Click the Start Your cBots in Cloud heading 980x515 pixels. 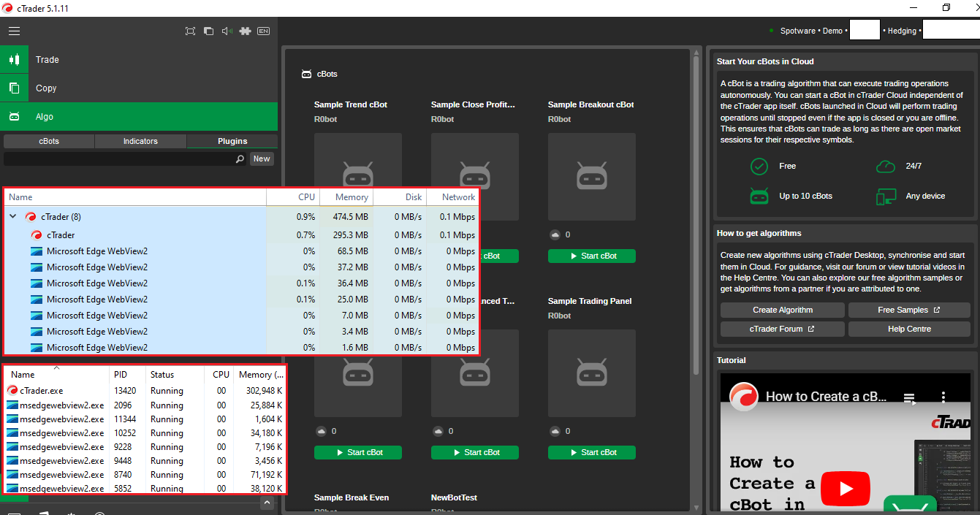pyautogui.click(x=765, y=61)
